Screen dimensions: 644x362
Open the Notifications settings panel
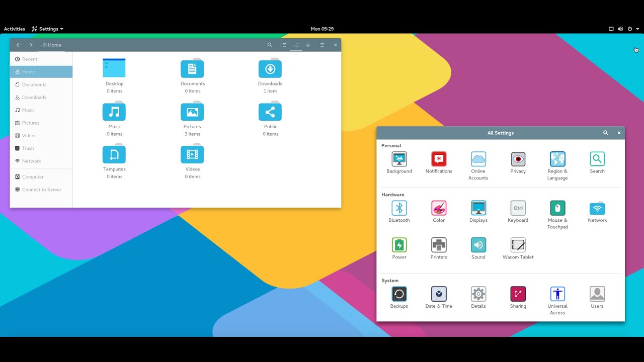coord(438,160)
